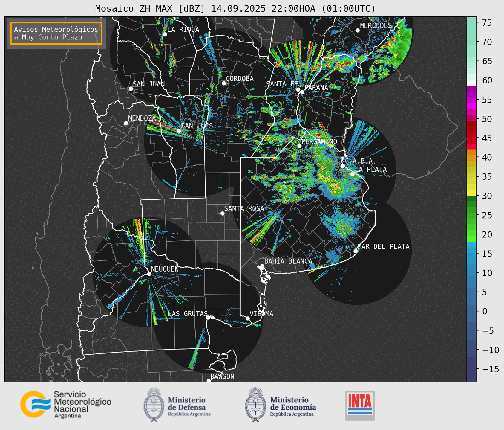Click the 60 dBZ white color band
Screen dimensions: 504x430
point(471,83)
